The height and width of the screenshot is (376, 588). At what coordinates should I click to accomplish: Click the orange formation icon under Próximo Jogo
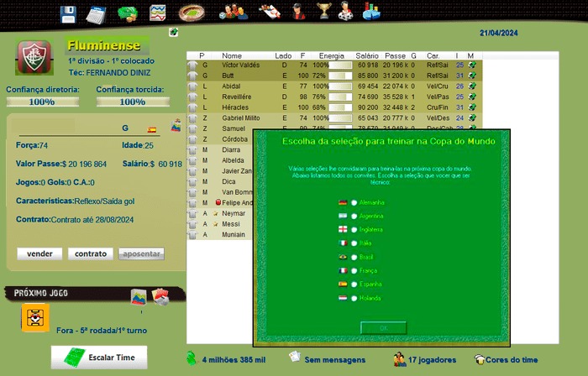35,317
